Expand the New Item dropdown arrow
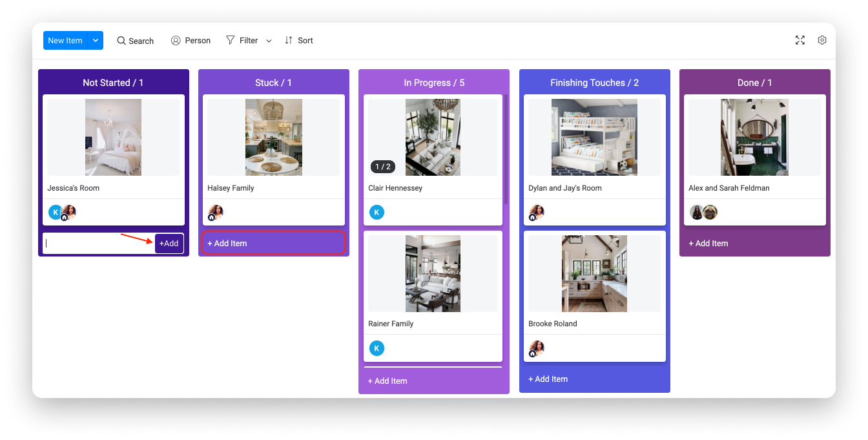Viewport: 868px width, 440px height. (x=96, y=40)
